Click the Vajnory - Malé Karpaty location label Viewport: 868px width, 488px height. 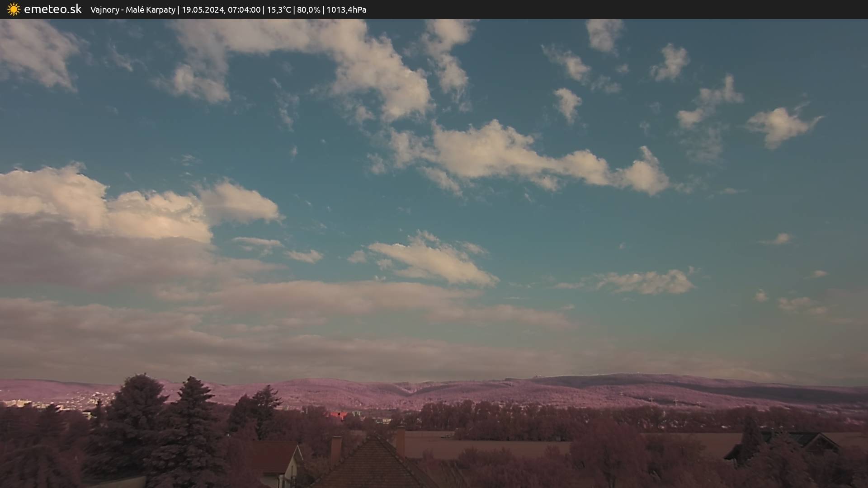tap(132, 10)
